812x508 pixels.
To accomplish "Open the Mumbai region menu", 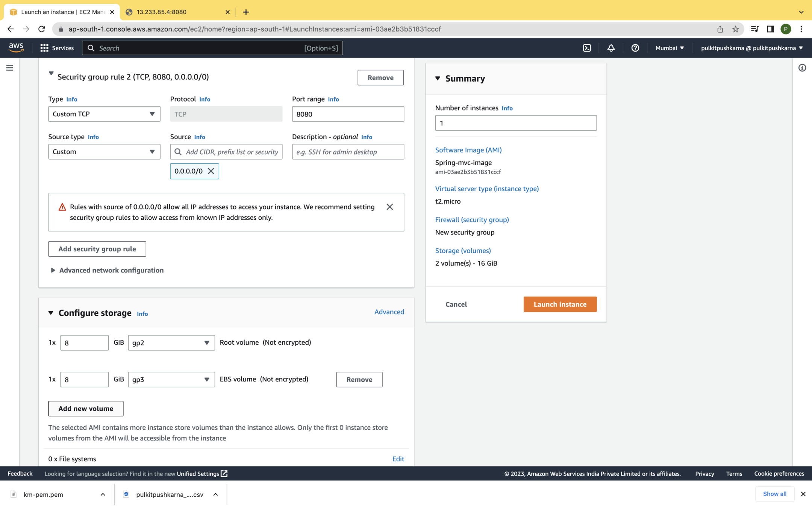I will [x=670, y=48].
